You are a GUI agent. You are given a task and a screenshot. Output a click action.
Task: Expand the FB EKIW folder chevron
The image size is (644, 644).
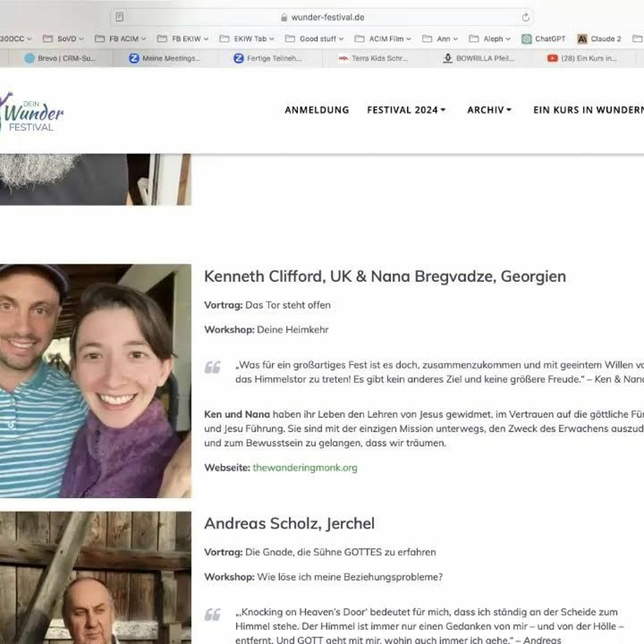tap(206, 39)
